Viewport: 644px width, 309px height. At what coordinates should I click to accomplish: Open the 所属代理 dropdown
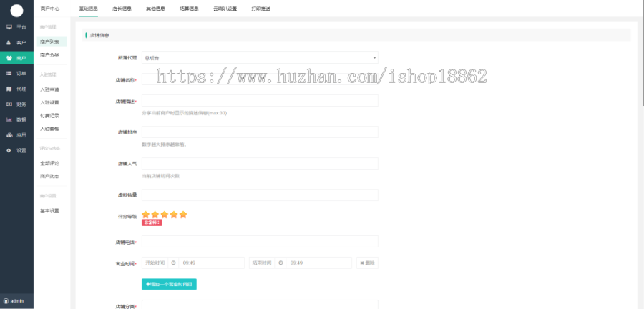[x=260, y=58]
